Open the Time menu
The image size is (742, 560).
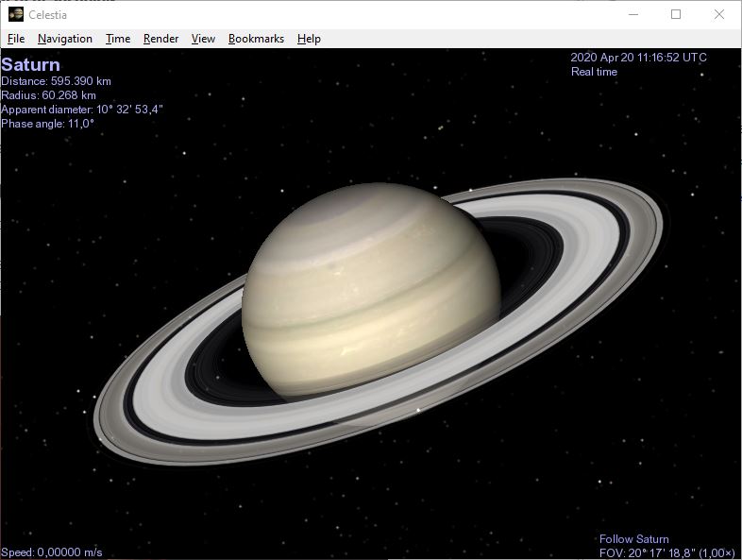(x=118, y=39)
